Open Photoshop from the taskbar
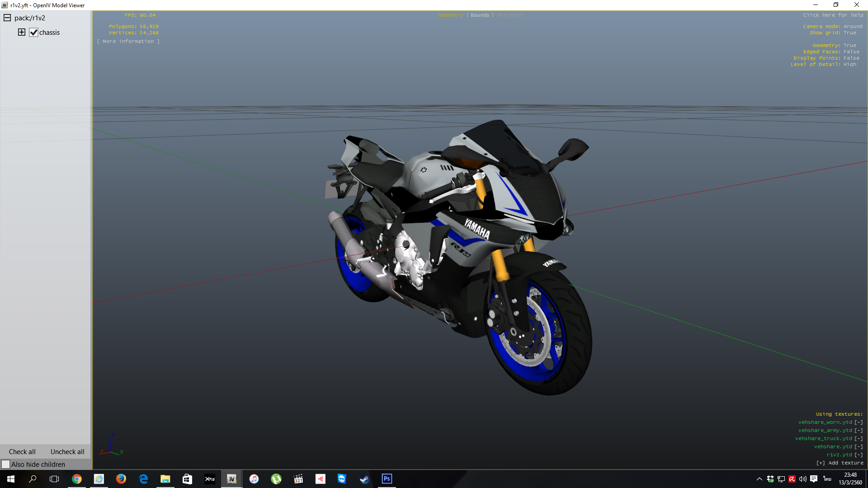Screen dimensions: 868x488 point(387,479)
